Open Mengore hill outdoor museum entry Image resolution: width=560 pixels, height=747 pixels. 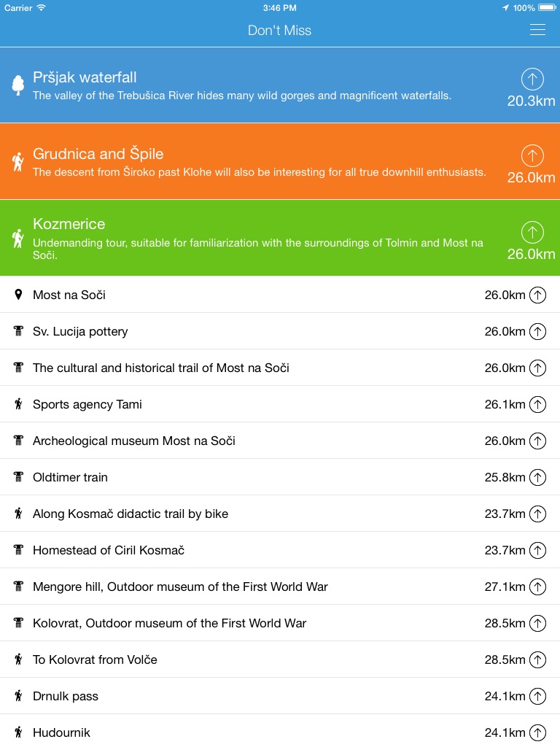180,587
